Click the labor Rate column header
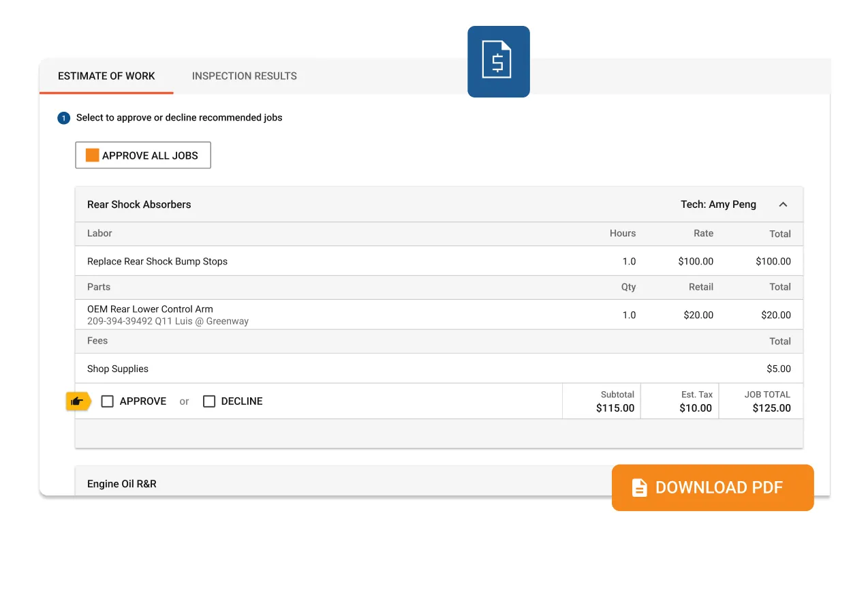The width and height of the screenshot is (868, 597). tap(704, 233)
